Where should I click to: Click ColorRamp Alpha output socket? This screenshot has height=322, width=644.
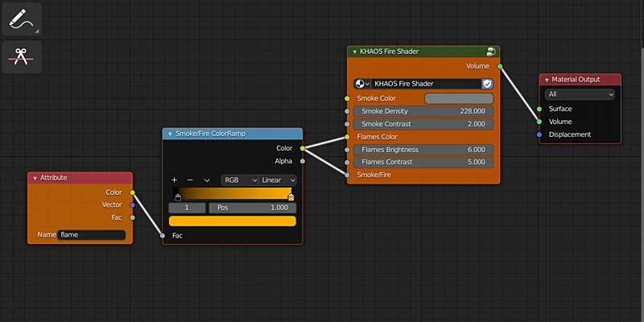pos(303,161)
